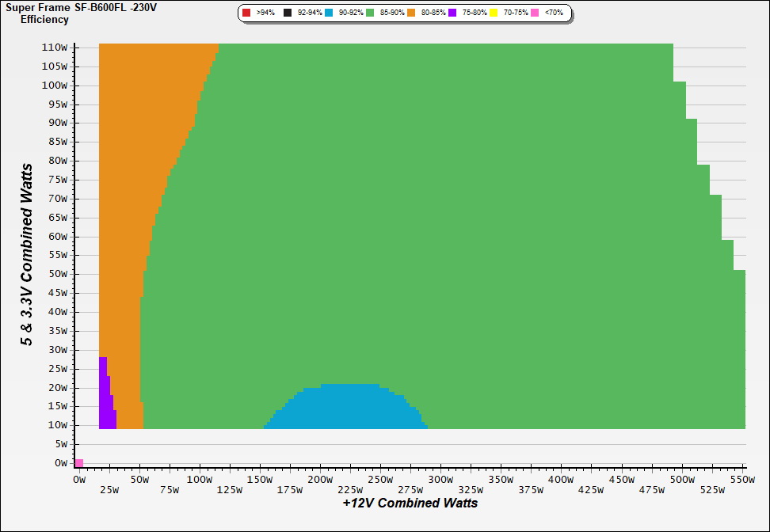This screenshot has width=770, height=532.
Task: Click the yellow 70-75% legend swatch
Action: [x=494, y=13]
